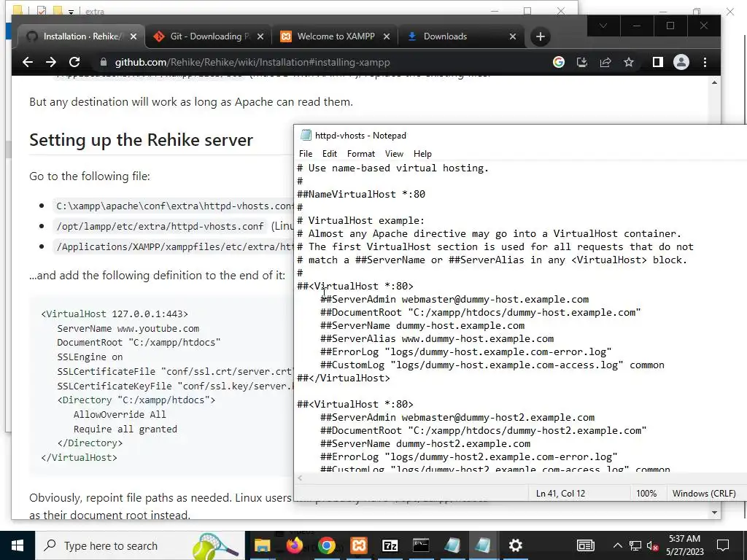747x560 pixels.
Task: Close the Installation Rehike tab
Action: pos(133,36)
